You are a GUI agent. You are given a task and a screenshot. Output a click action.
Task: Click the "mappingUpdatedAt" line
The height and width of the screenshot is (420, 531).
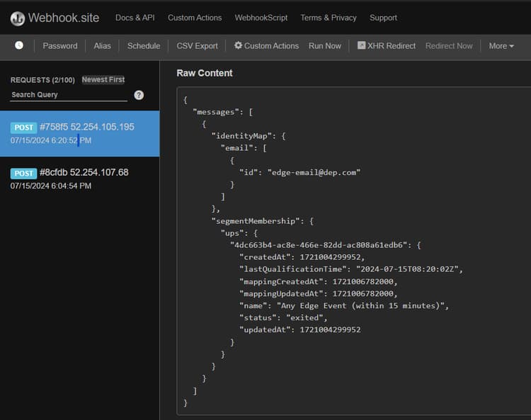pos(319,294)
